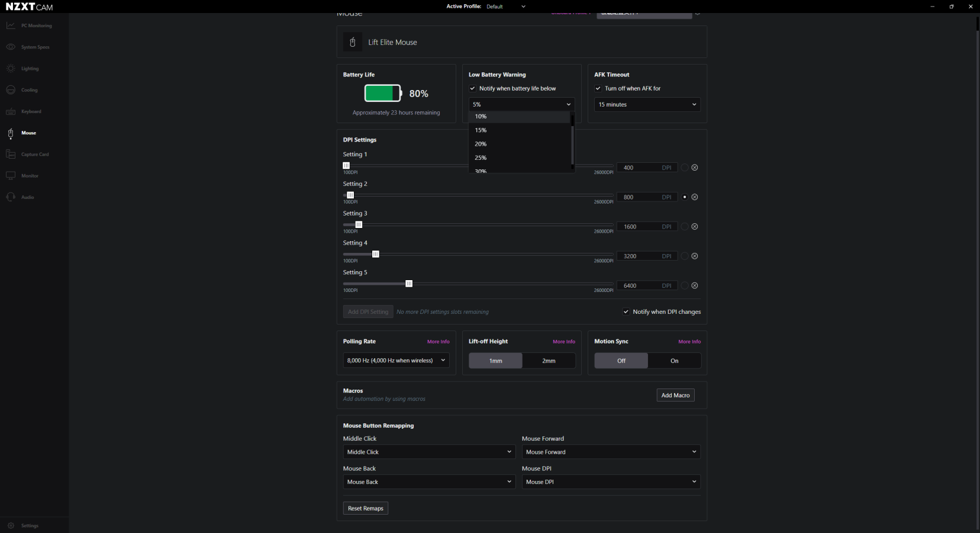Viewport: 980px width, 533px height.
Task: Open the Lighting sun icon
Action: (x=11, y=69)
